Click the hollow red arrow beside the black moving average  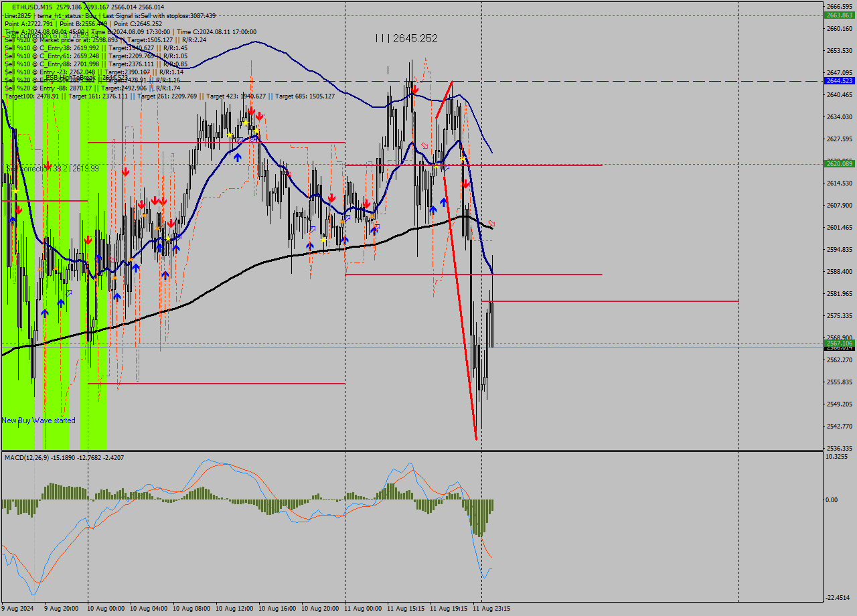pyautogui.click(x=491, y=223)
